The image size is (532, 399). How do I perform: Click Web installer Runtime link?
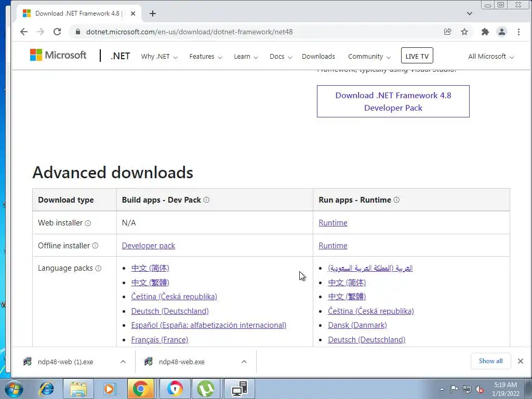point(333,223)
